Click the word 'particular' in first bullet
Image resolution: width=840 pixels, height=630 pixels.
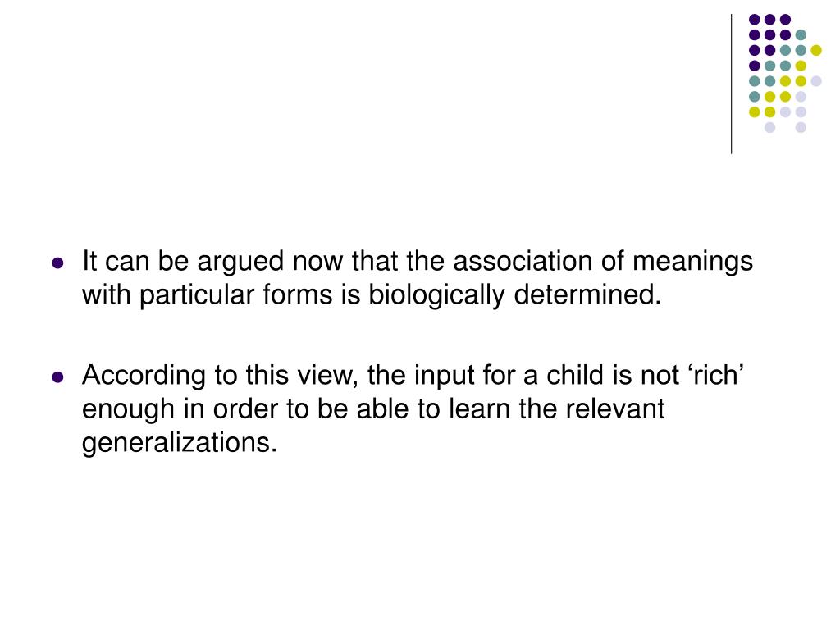coord(197,295)
